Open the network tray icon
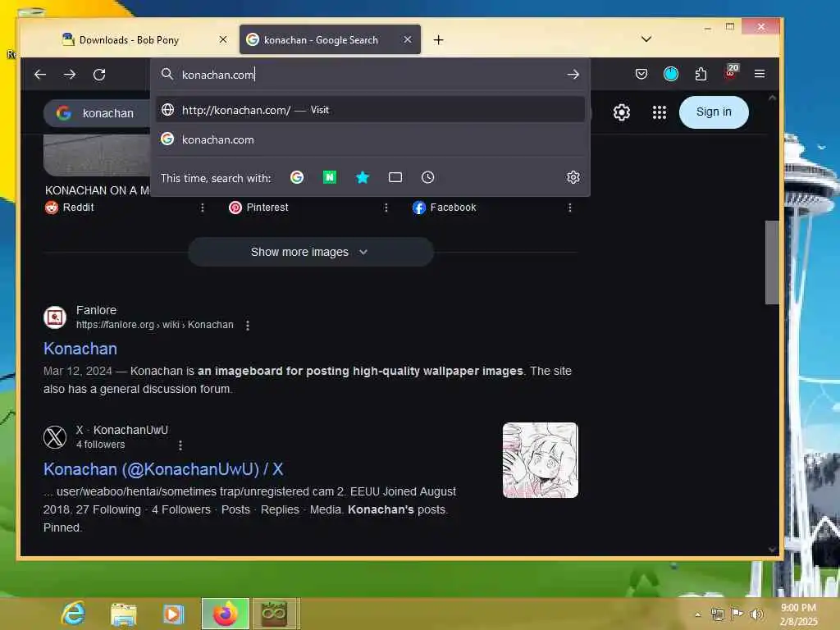This screenshot has width=840, height=630. click(717, 614)
